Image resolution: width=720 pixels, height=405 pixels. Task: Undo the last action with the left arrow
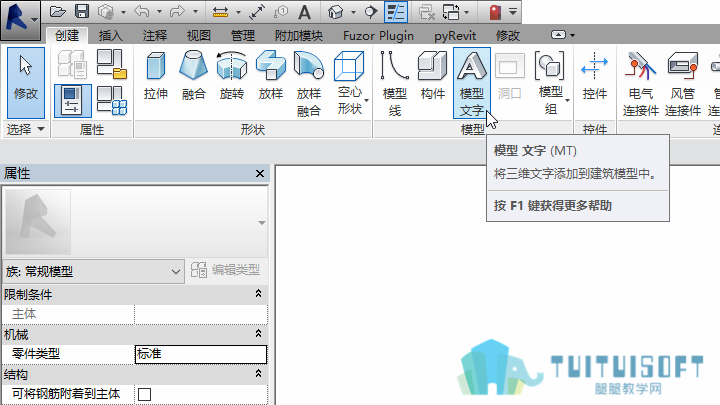coord(142,11)
